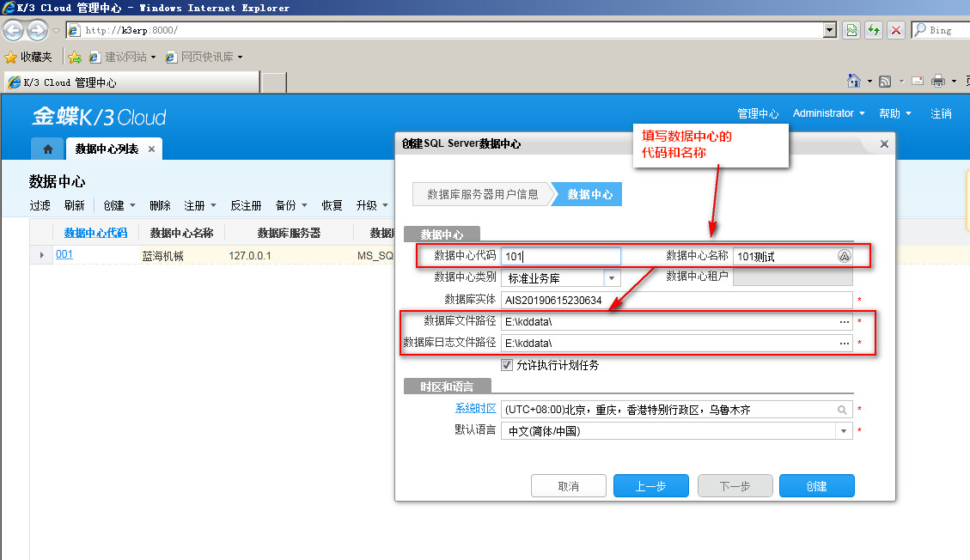Click 刷新 in the toolbar

[x=74, y=205]
